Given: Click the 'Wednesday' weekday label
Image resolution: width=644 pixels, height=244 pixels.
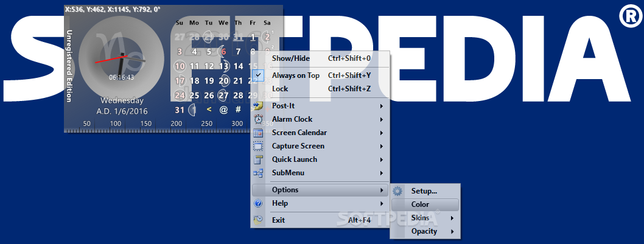Looking at the screenshot, I should 122,100.
